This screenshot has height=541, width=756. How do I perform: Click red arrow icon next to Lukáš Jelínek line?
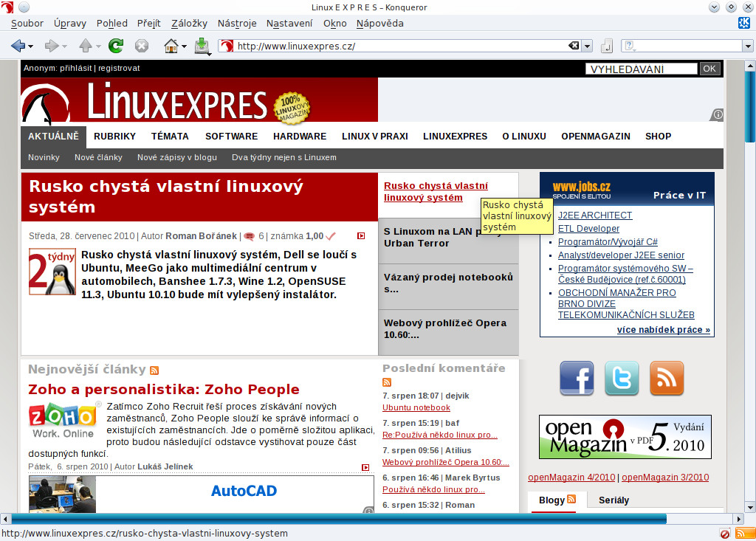click(x=365, y=467)
